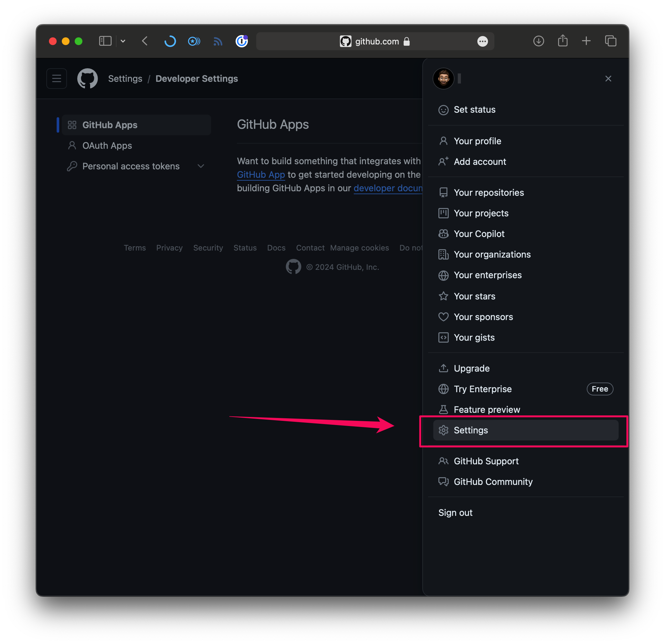
Task: Click the Contact footer link
Action: coord(310,248)
